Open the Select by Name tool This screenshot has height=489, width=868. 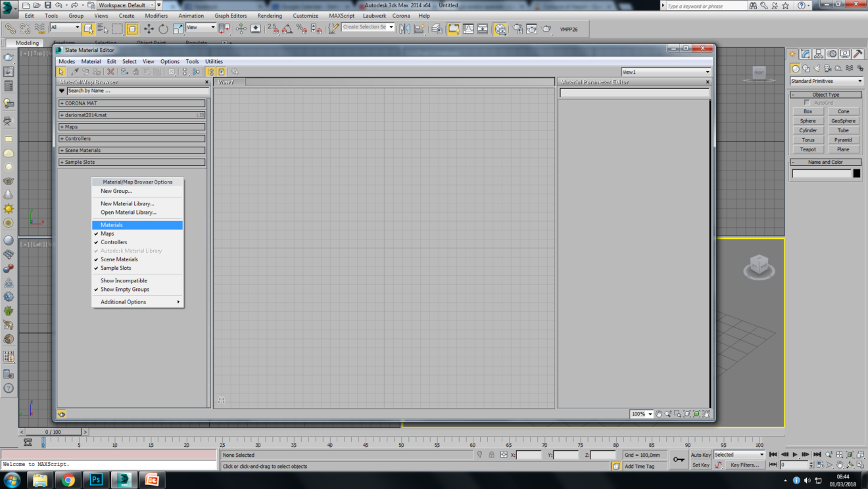pyautogui.click(x=103, y=29)
